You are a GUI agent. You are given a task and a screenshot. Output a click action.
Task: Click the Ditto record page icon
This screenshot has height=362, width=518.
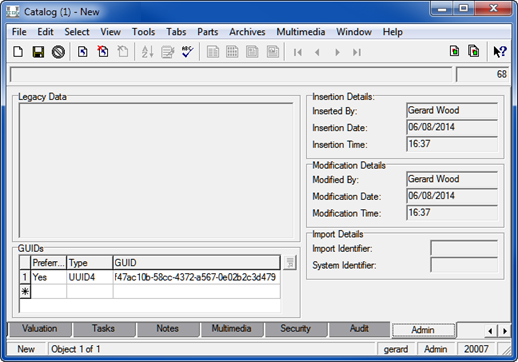tap(83, 52)
